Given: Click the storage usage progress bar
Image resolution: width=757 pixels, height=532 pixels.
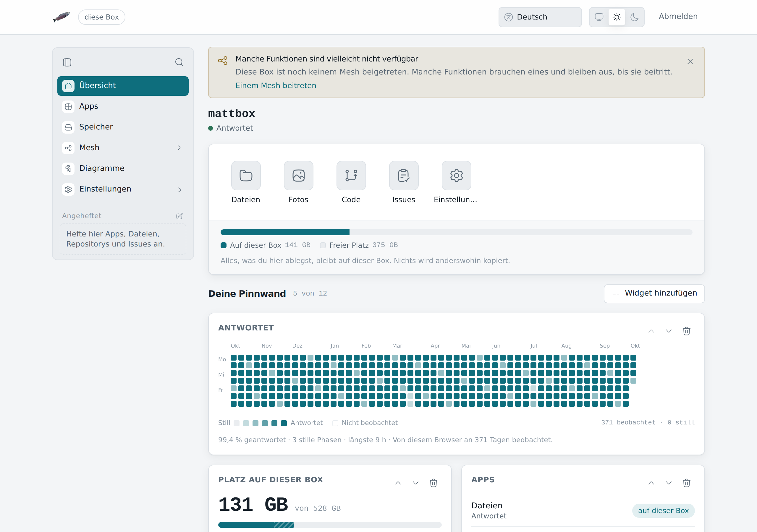Looking at the screenshot, I should point(456,232).
